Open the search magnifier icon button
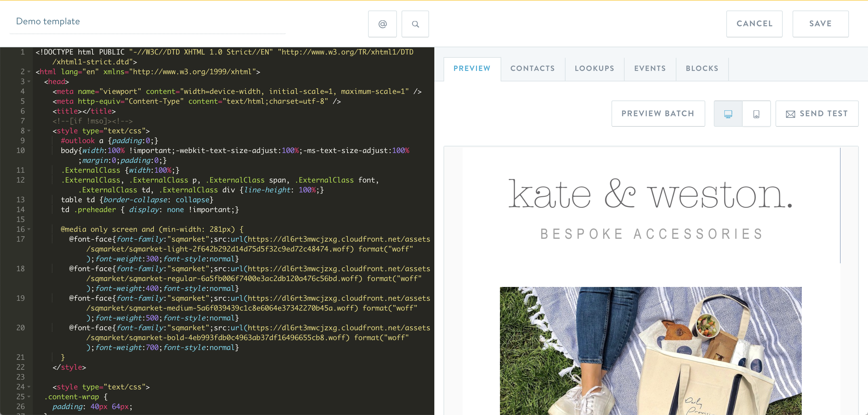 (415, 24)
